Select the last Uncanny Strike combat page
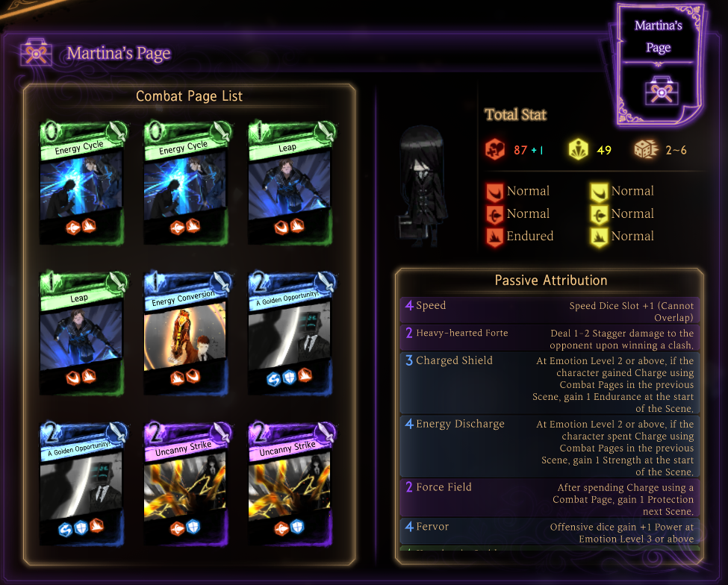This screenshot has width=728, height=585. pos(291,484)
